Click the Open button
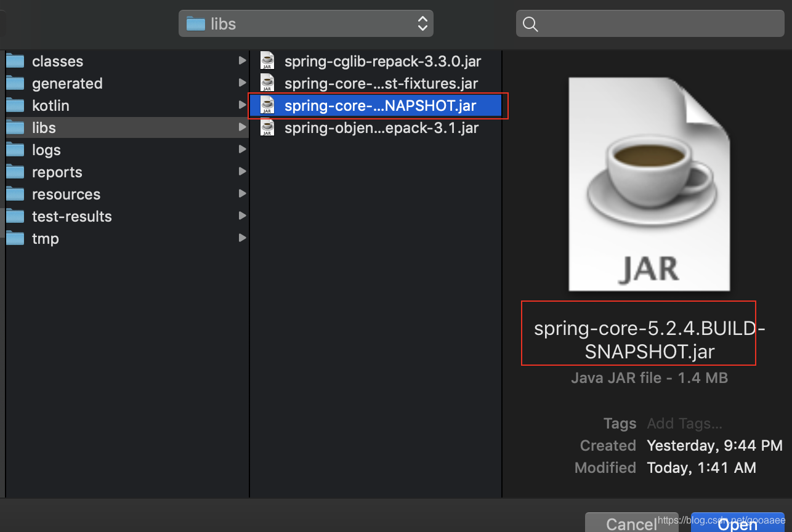Screen dimensions: 792x532 coord(737,524)
